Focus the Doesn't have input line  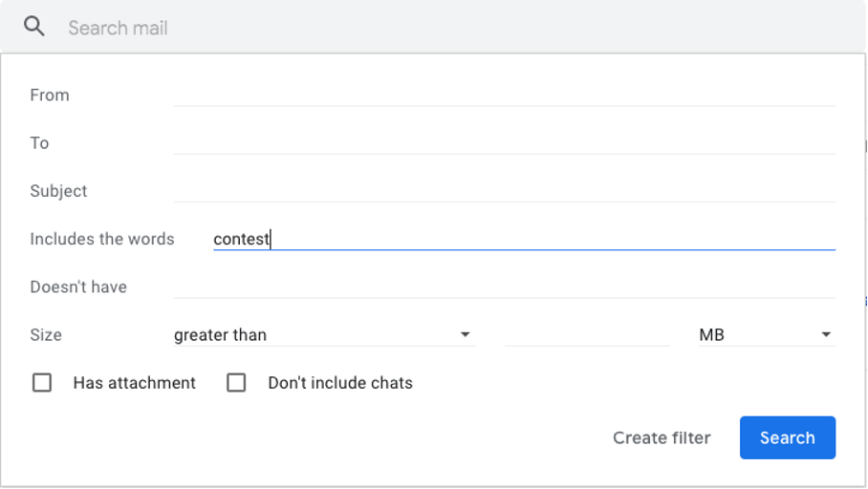[505, 287]
